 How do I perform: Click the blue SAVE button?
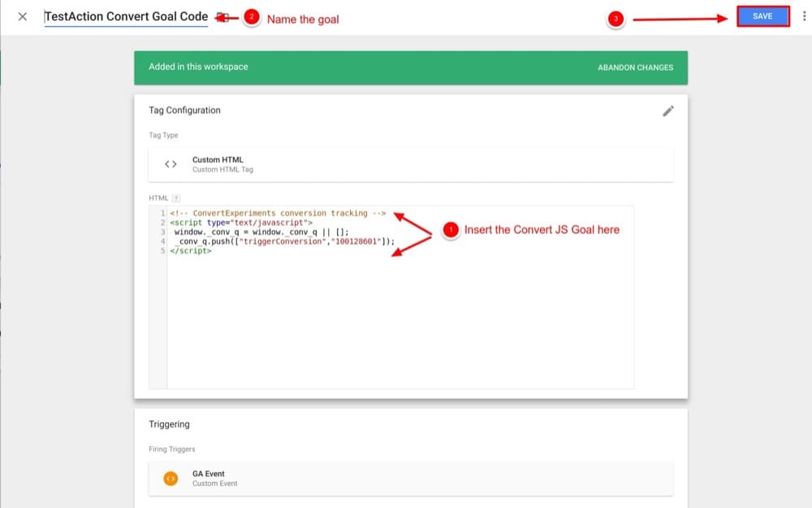pos(762,16)
